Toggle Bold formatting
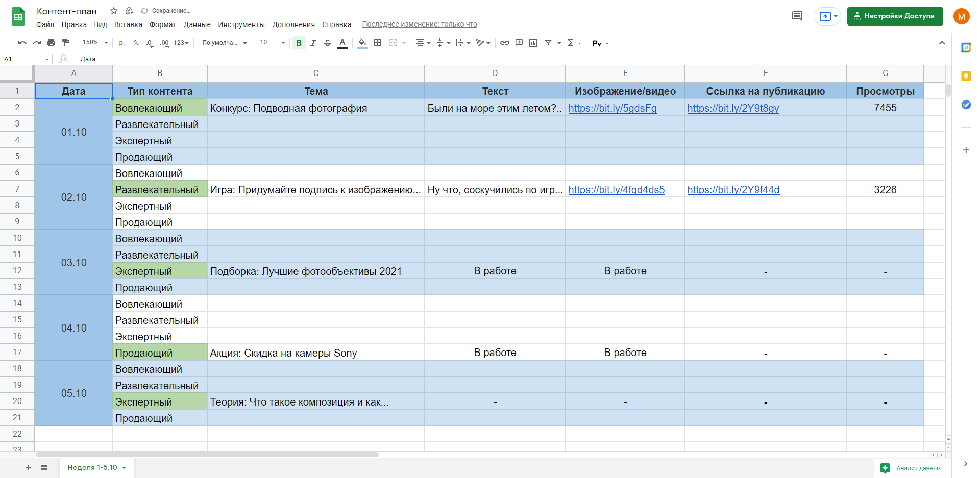This screenshot has width=980, height=478. 299,43
